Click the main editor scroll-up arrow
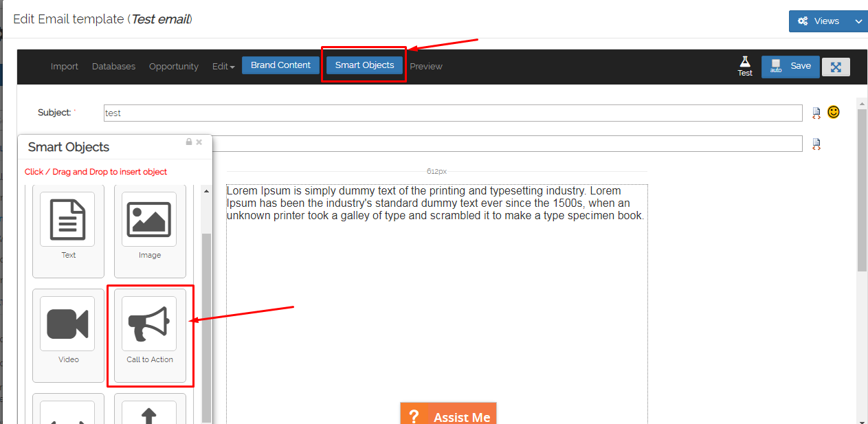This screenshot has width=868, height=424. coord(863,103)
